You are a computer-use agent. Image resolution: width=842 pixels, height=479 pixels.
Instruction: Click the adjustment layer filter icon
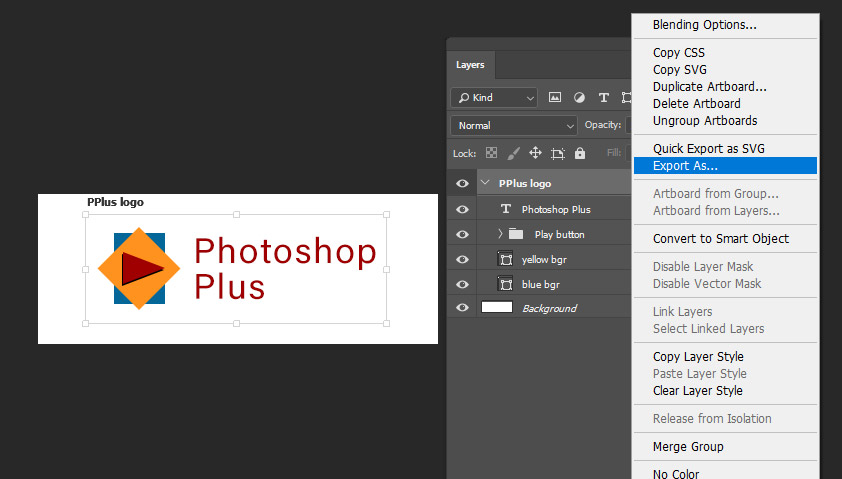coord(579,97)
